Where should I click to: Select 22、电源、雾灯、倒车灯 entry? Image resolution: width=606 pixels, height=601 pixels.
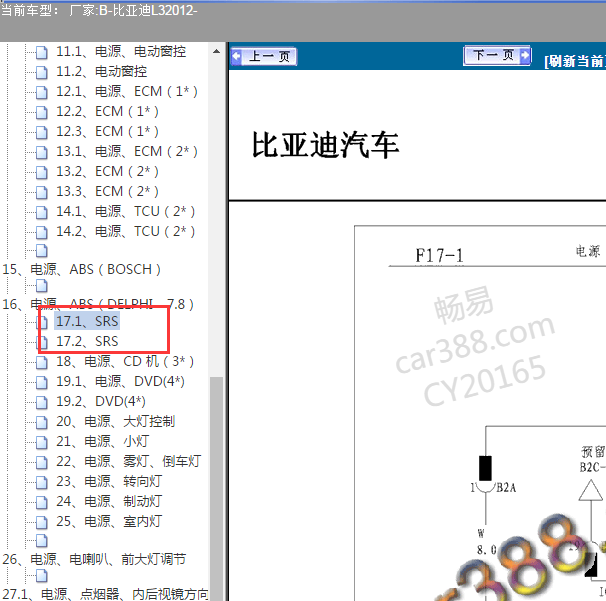coord(129,462)
